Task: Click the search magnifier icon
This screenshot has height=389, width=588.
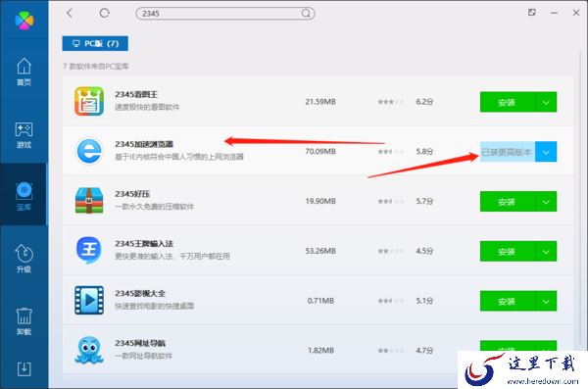Action: pyautogui.click(x=306, y=14)
